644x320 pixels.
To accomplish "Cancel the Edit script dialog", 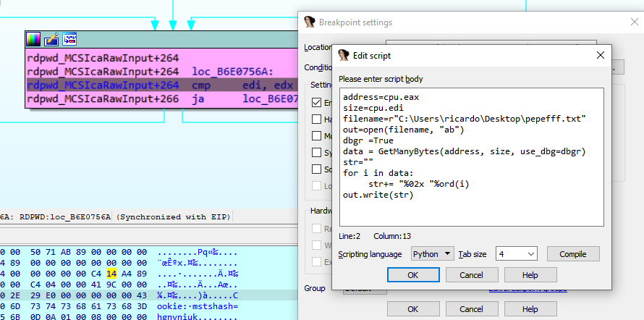I will click(x=471, y=275).
